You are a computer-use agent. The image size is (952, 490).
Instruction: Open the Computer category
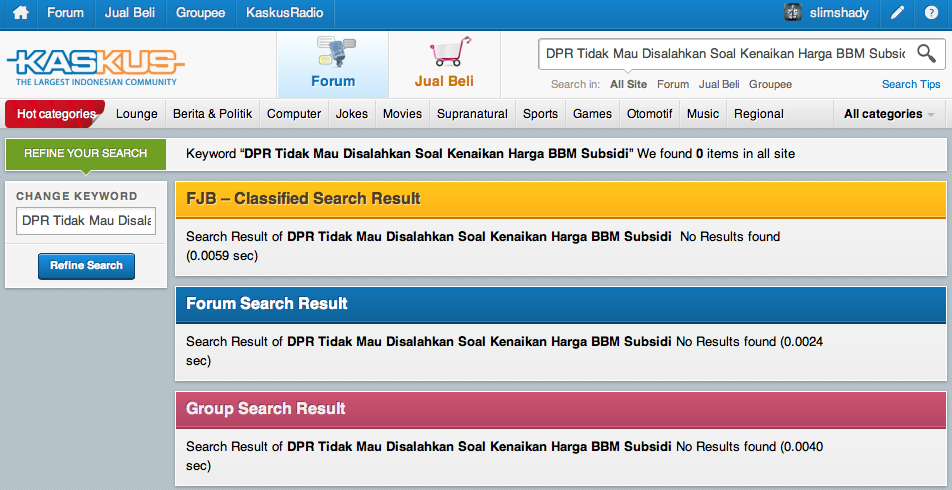pyautogui.click(x=294, y=114)
